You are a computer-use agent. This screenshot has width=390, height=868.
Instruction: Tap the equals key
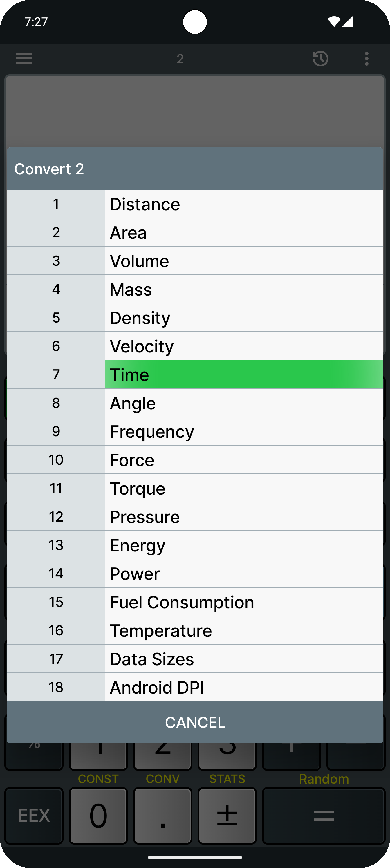[324, 815]
